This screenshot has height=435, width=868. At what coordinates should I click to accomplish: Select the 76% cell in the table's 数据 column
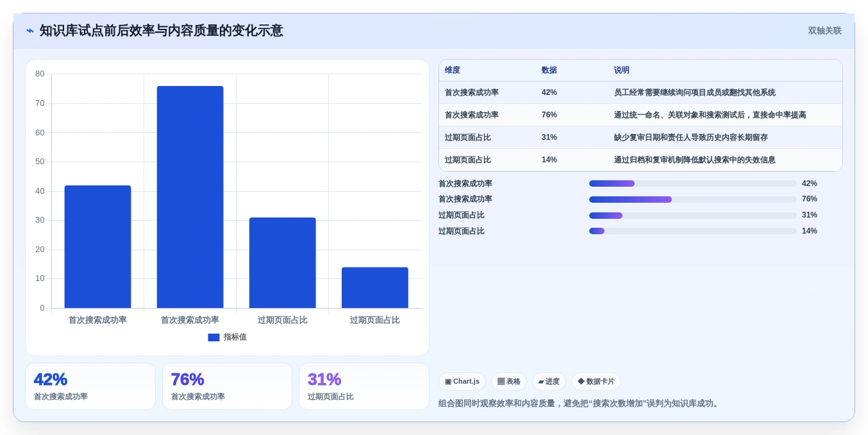(549, 115)
